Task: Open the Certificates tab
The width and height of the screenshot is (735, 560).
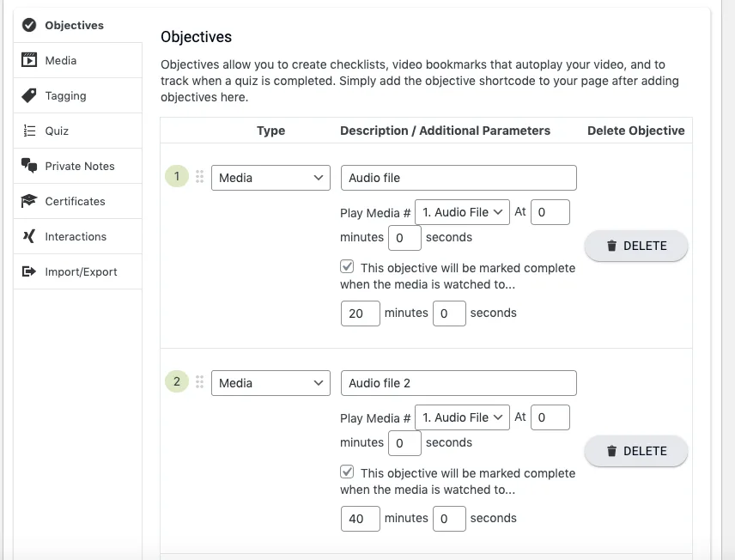Action: click(x=76, y=202)
